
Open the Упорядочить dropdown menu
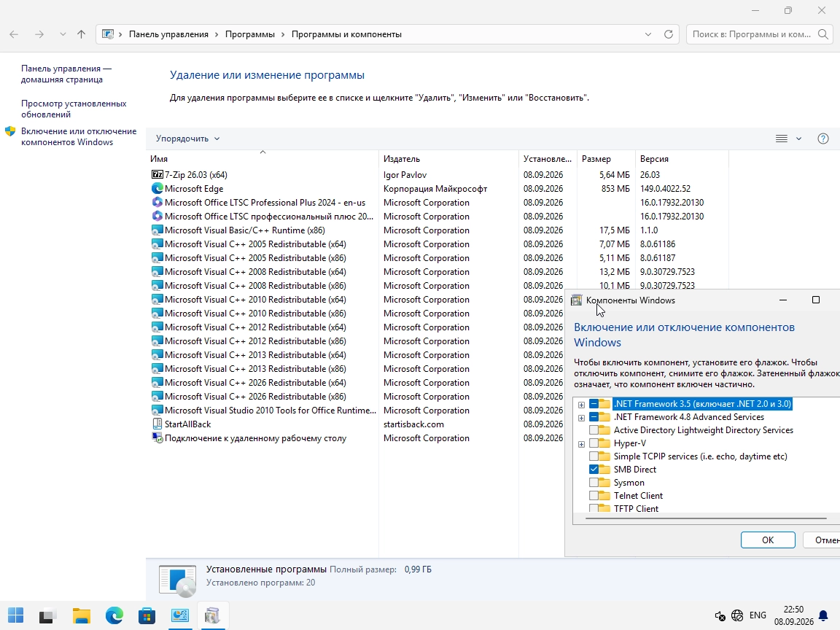point(187,139)
